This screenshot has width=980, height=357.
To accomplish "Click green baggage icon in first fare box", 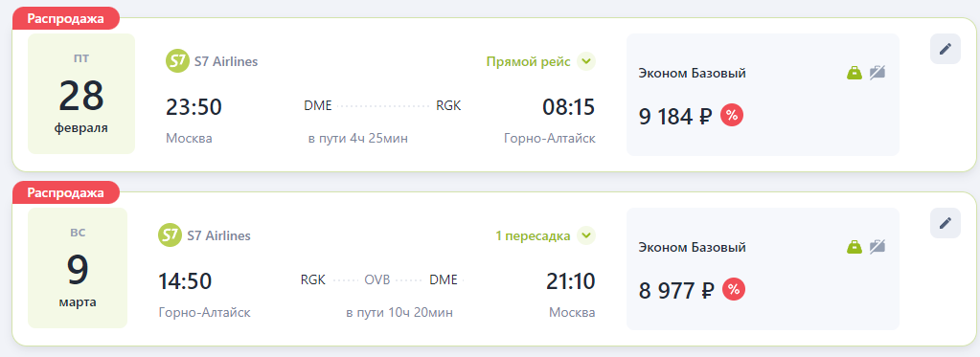I will click(x=854, y=73).
